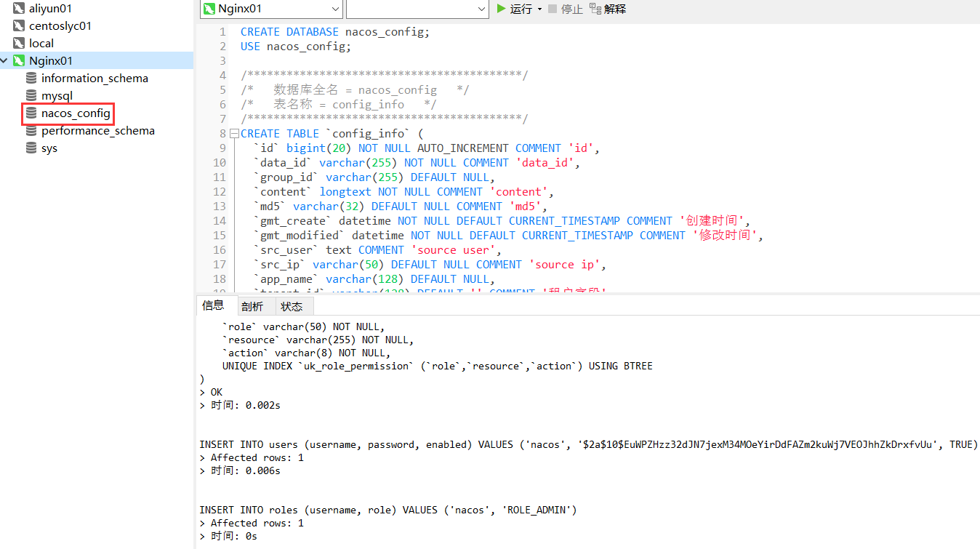Click the sys database icon

click(31, 148)
